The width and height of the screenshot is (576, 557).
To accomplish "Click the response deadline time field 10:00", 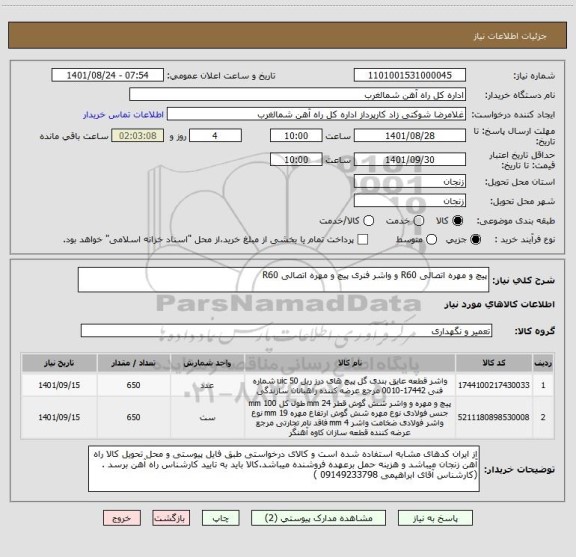I will 296,136.
